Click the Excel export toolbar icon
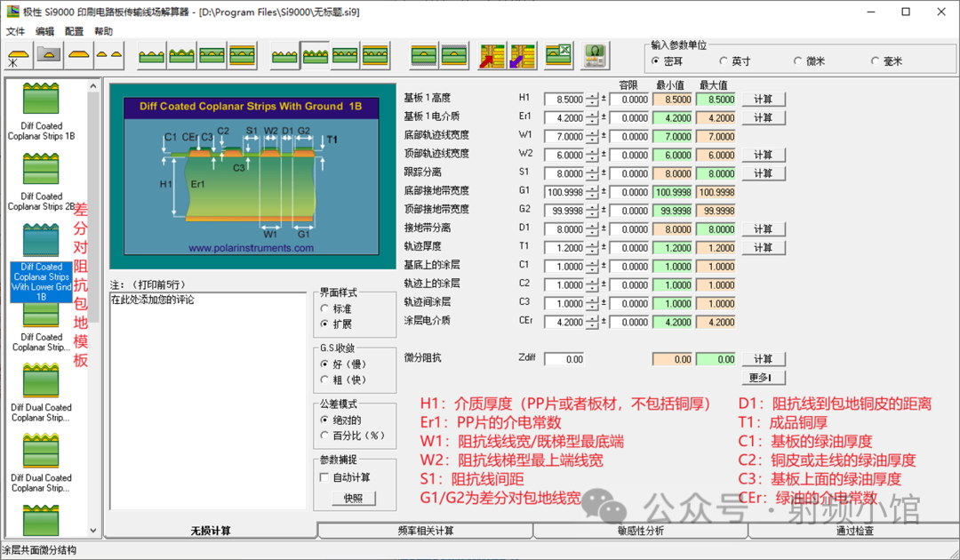The width and height of the screenshot is (960, 560). (x=559, y=56)
